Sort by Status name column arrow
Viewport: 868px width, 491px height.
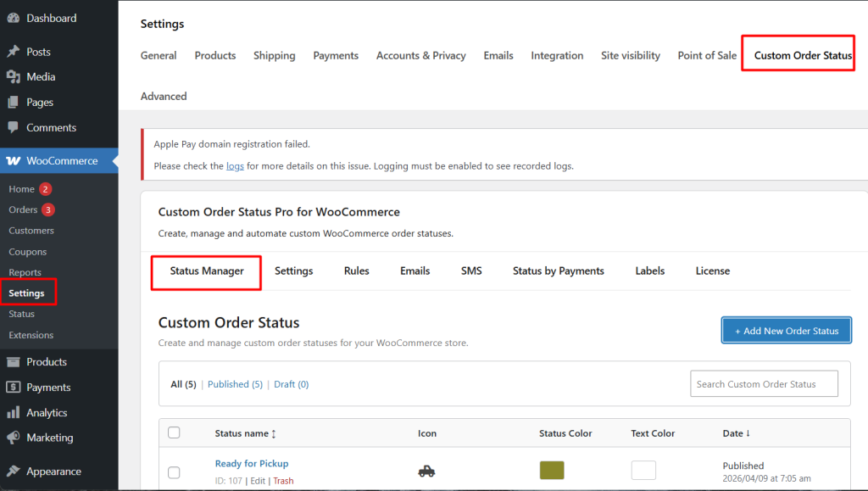pos(274,433)
